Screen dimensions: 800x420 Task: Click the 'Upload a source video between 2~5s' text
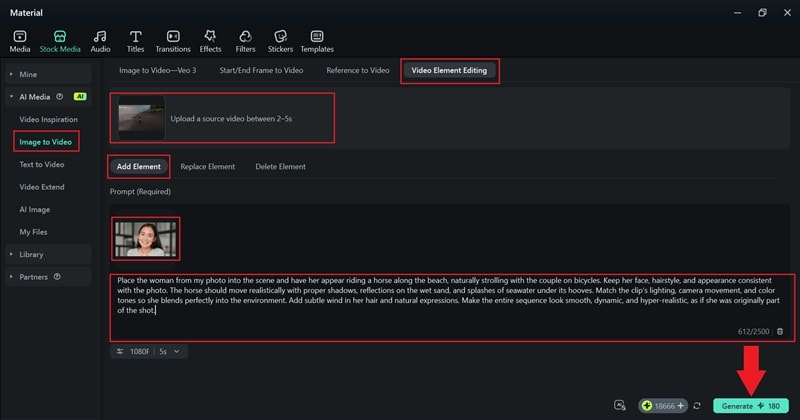[x=231, y=118]
